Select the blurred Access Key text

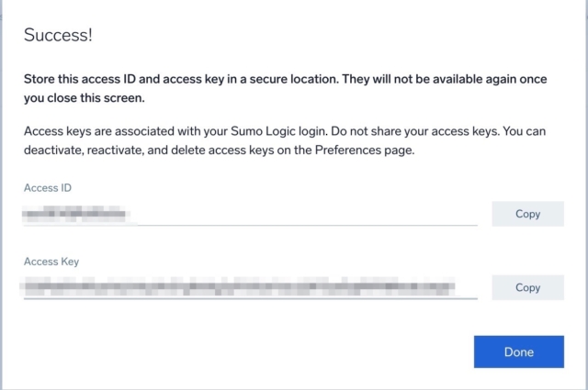point(237,286)
